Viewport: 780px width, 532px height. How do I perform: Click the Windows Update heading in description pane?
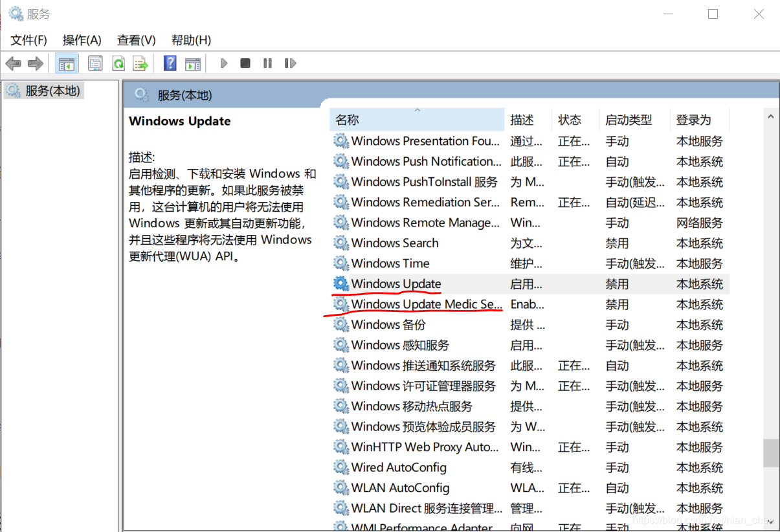[x=180, y=121]
